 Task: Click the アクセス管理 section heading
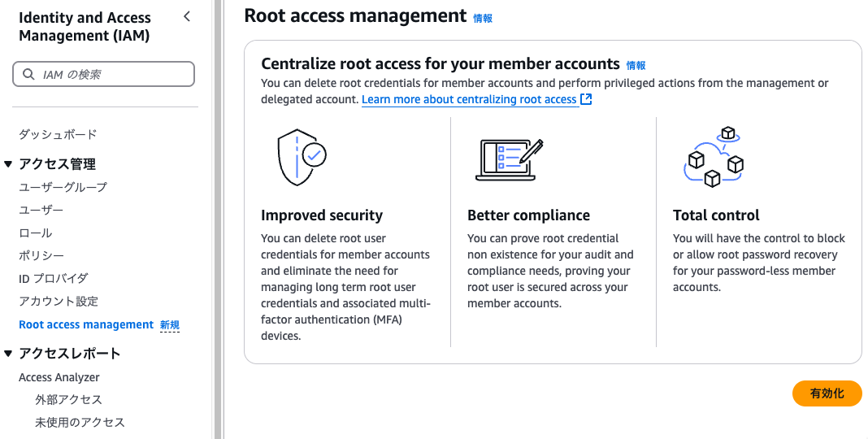click(x=58, y=164)
